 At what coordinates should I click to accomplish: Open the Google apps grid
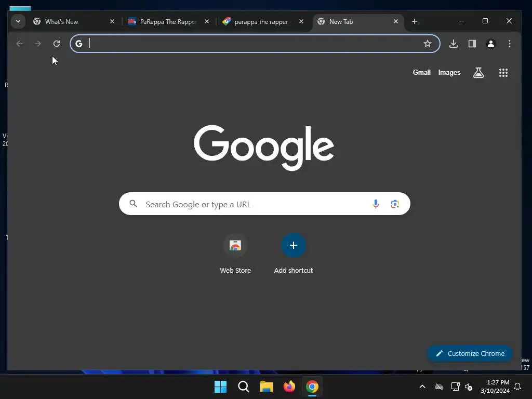[503, 73]
